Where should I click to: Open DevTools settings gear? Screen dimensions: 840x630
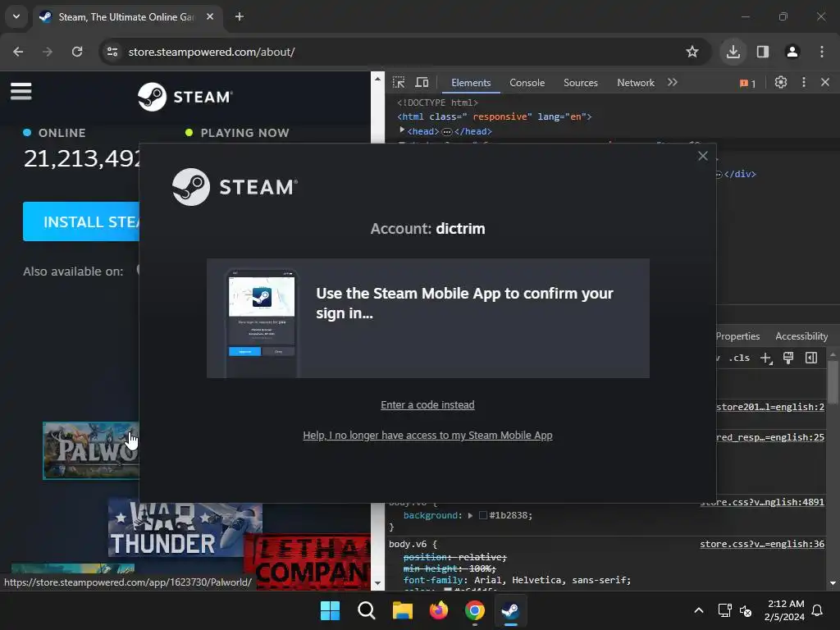pos(781,83)
